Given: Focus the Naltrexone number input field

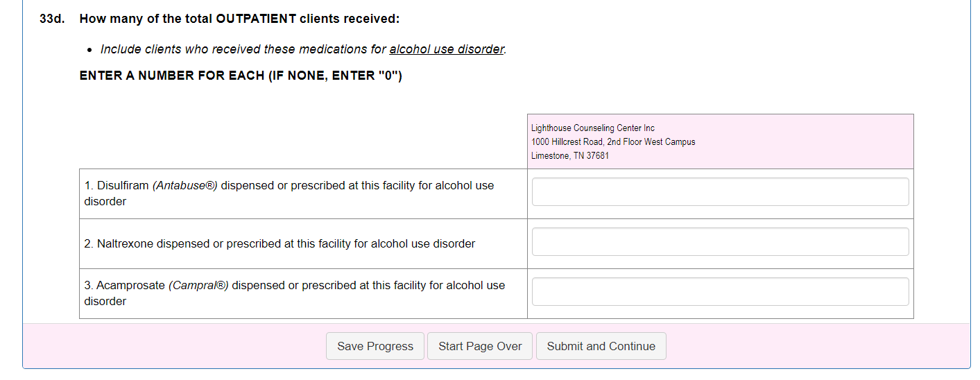Looking at the screenshot, I should (720, 242).
